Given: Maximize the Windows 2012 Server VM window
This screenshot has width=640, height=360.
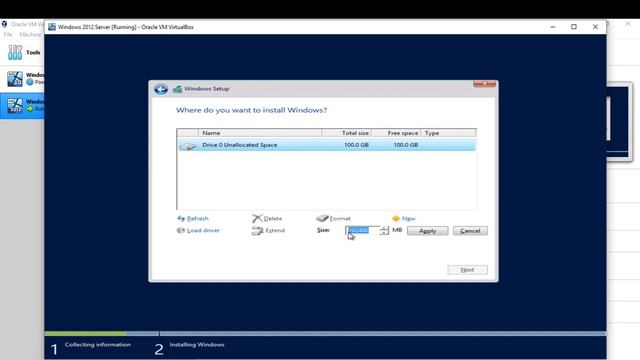Looking at the screenshot, I should pyautogui.click(x=574, y=27).
